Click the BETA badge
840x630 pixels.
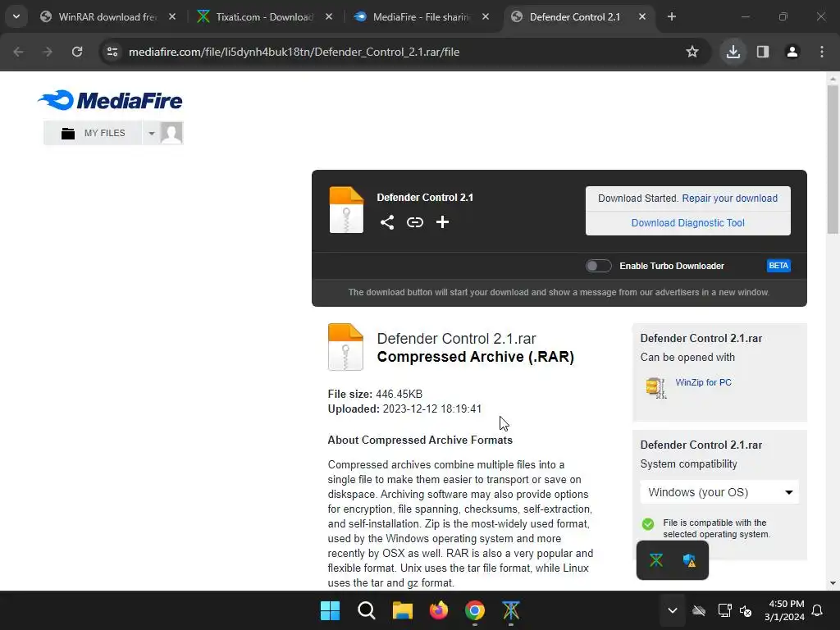click(x=778, y=266)
